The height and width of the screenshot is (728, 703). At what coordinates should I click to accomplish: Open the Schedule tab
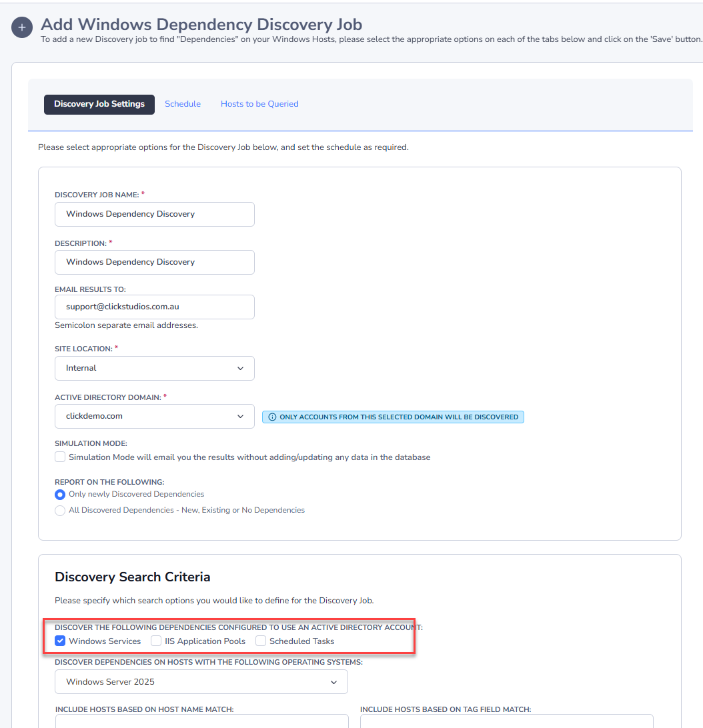183,104
